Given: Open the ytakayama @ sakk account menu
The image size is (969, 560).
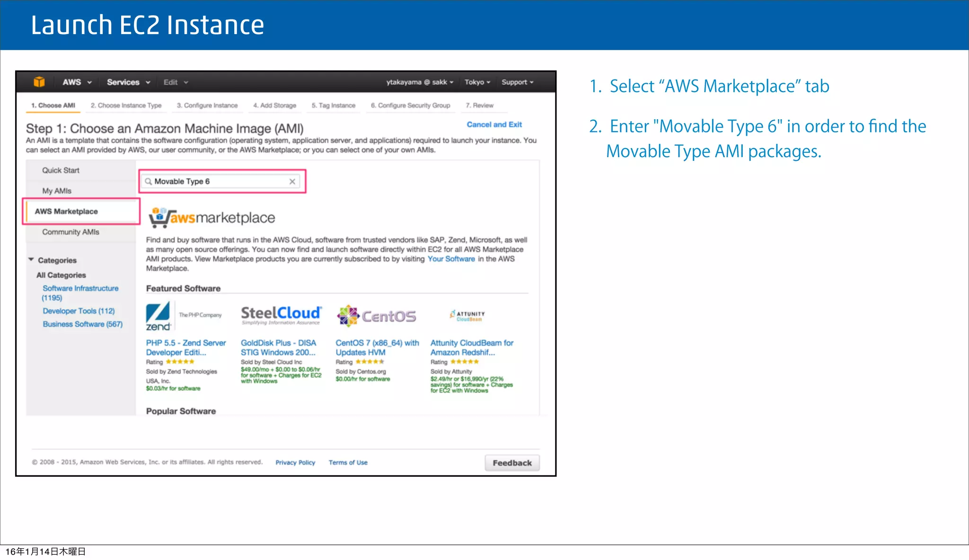Looking at the screenshot, I should (420, 82).
